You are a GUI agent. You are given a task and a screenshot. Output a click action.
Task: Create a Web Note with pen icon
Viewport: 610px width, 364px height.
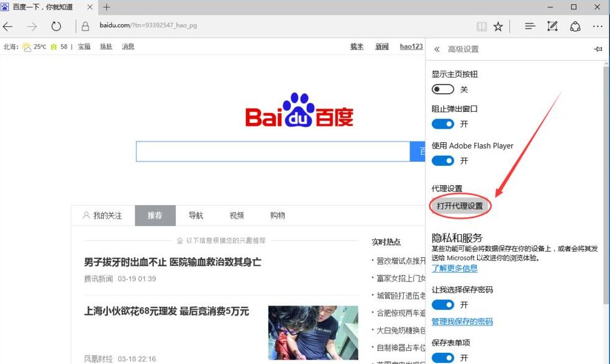click(x=552, y=26)
